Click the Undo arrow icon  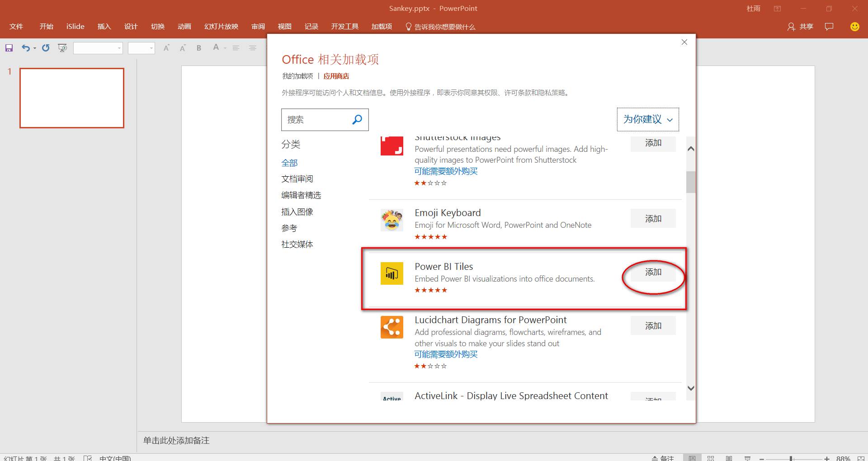click(x=26, y=48)
